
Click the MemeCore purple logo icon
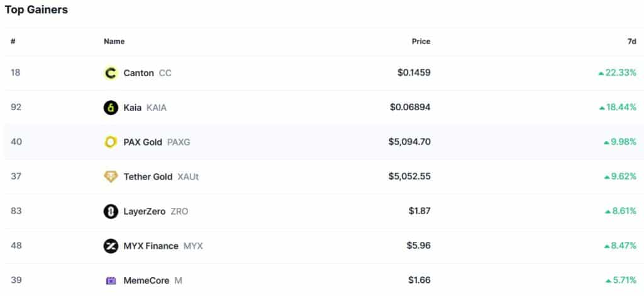[x=111, y=281]
